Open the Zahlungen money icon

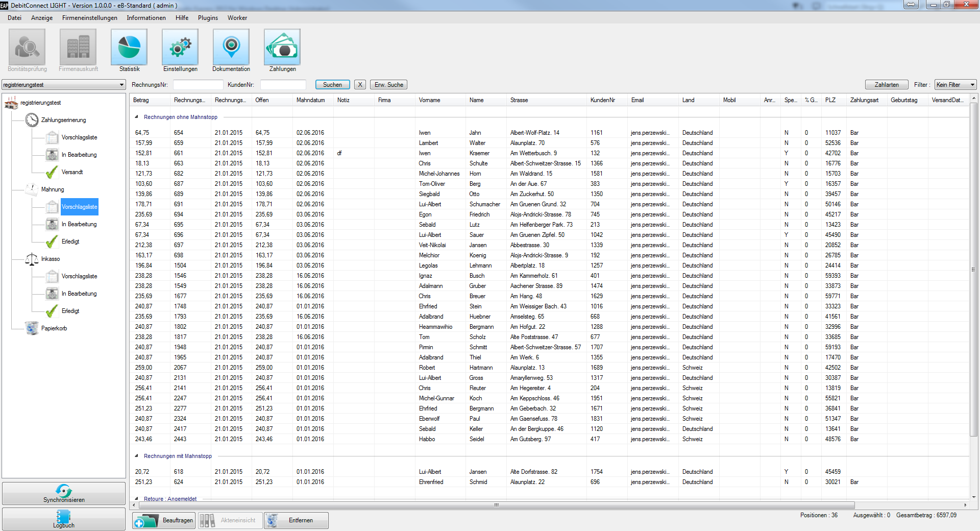[282, 47]
